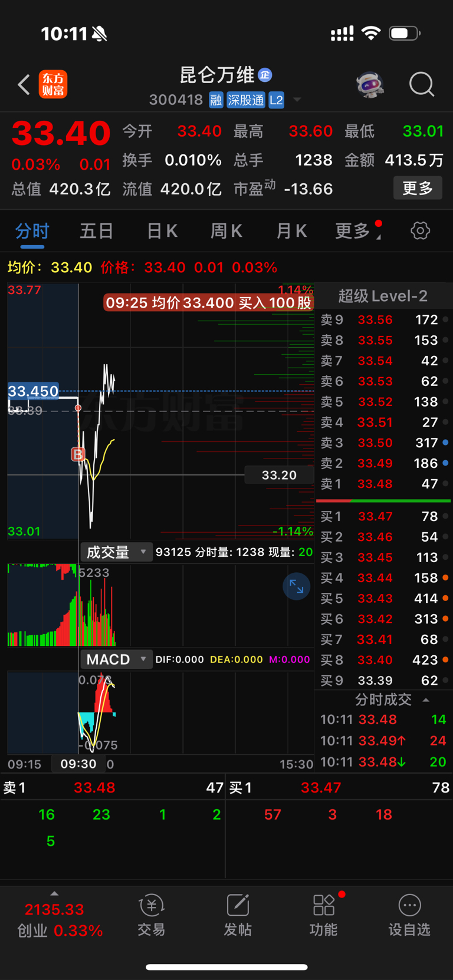
Task: Tap the search magnifier icon
Action: coord(422,85)
